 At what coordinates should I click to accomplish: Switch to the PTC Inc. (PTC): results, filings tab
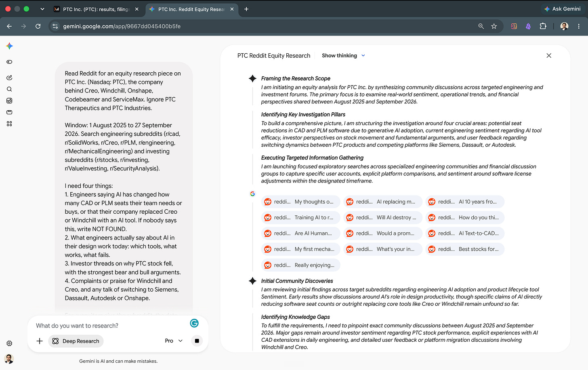(96, 9)
